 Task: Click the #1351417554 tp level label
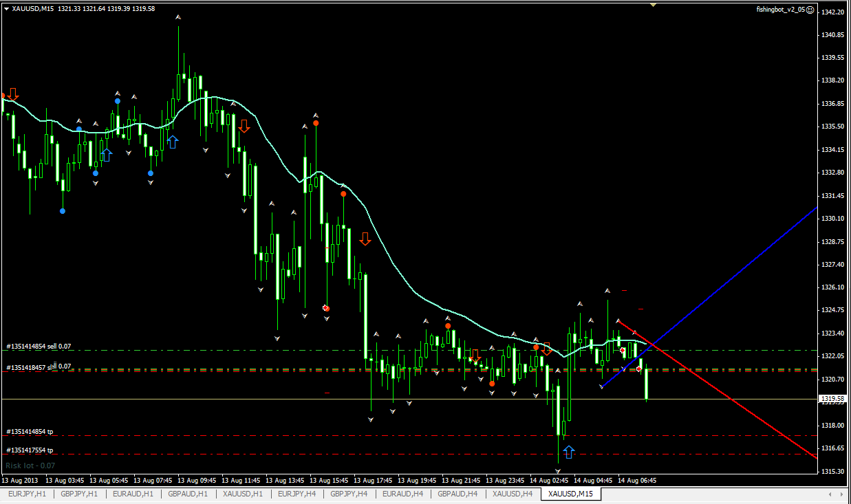30,450
